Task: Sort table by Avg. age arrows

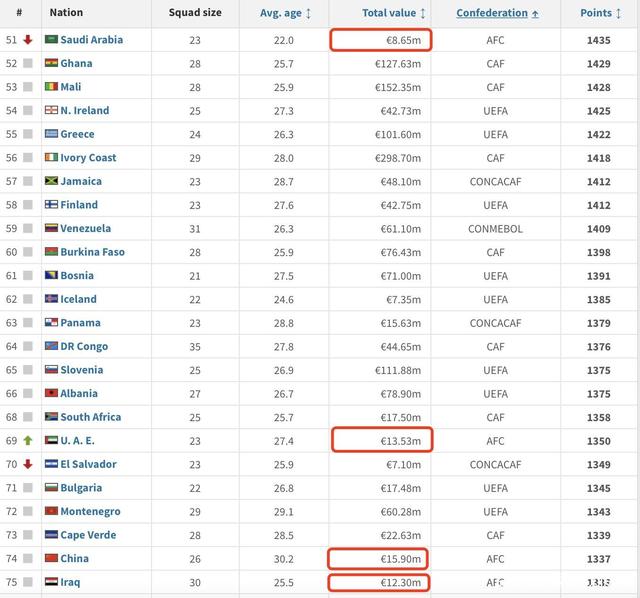Action: (308, 13)
